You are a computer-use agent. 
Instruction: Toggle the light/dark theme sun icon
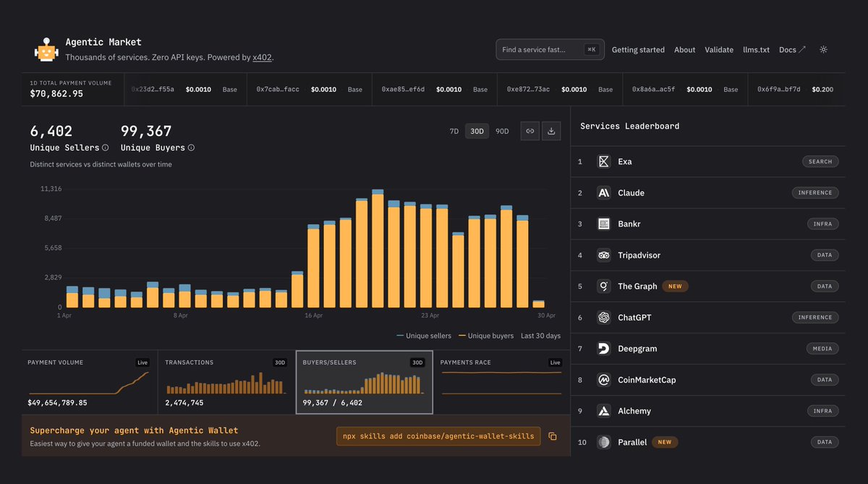(823, 50)
